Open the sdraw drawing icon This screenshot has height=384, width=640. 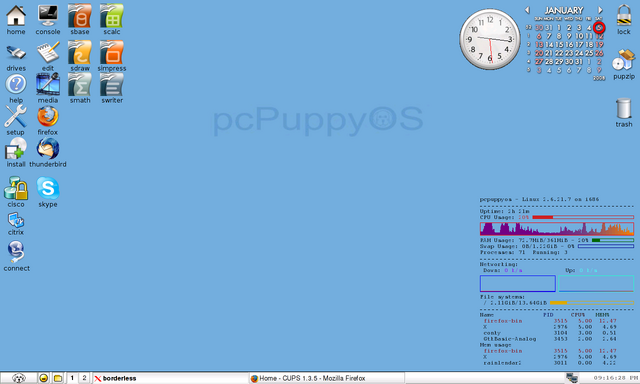tap(80, 52)
